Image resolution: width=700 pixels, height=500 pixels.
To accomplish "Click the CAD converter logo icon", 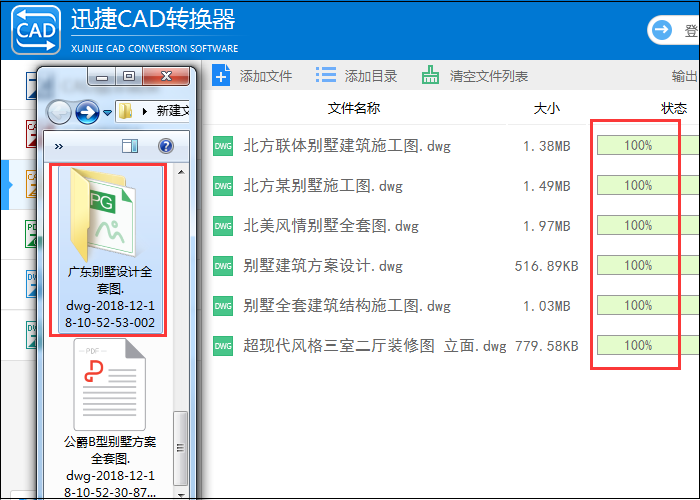I will pyautogui.click(x=36, y=30).
